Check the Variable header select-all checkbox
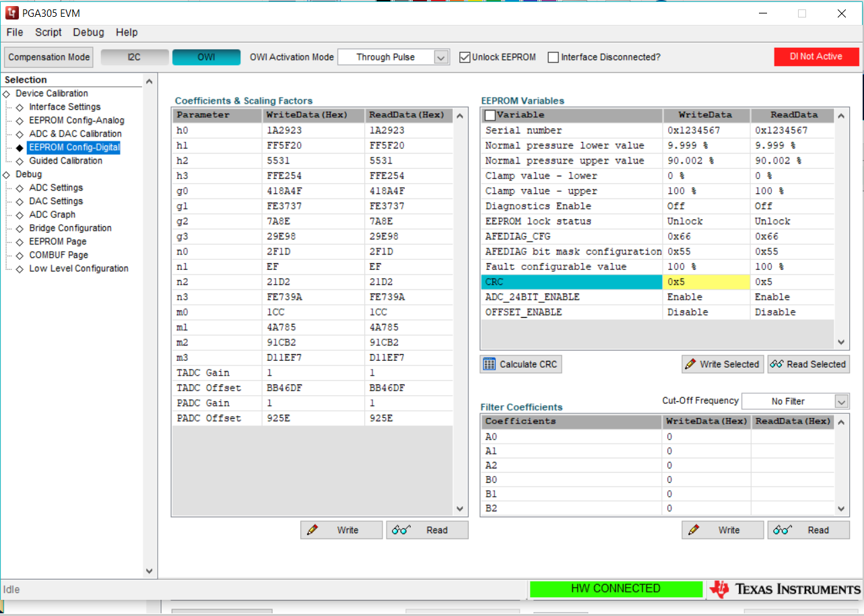The width and height of the screenshot is (864, 616). tap(490, 115)
